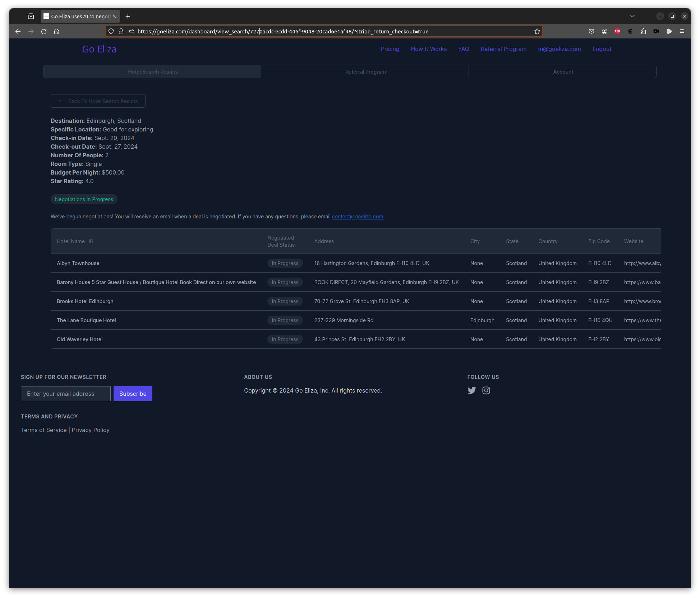
Task: Click the Twitter icon in footer
Action: (471, 390)
